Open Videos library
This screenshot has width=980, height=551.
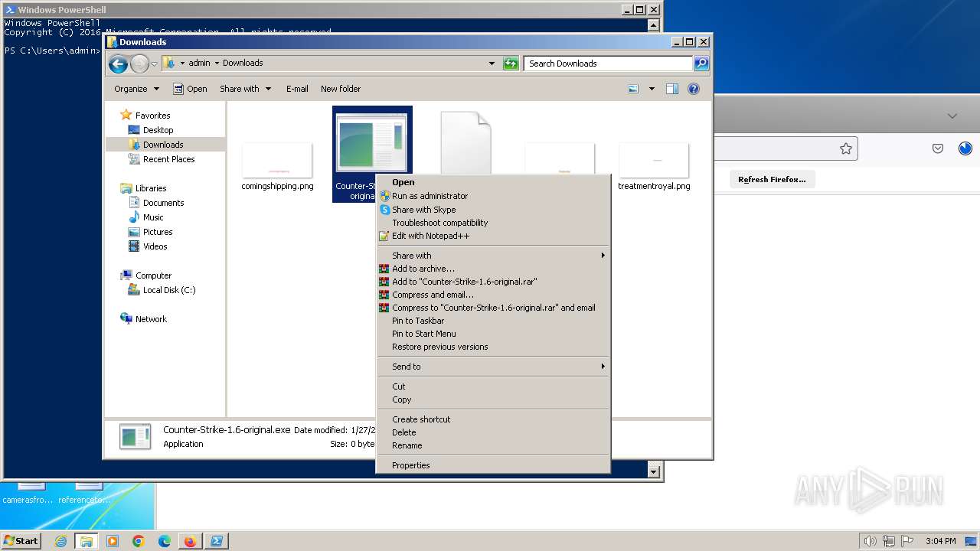tap(155, 246)
